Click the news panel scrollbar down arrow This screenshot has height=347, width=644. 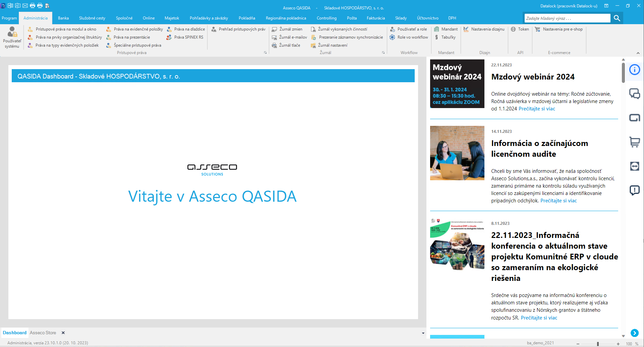[x=623, y=336]
